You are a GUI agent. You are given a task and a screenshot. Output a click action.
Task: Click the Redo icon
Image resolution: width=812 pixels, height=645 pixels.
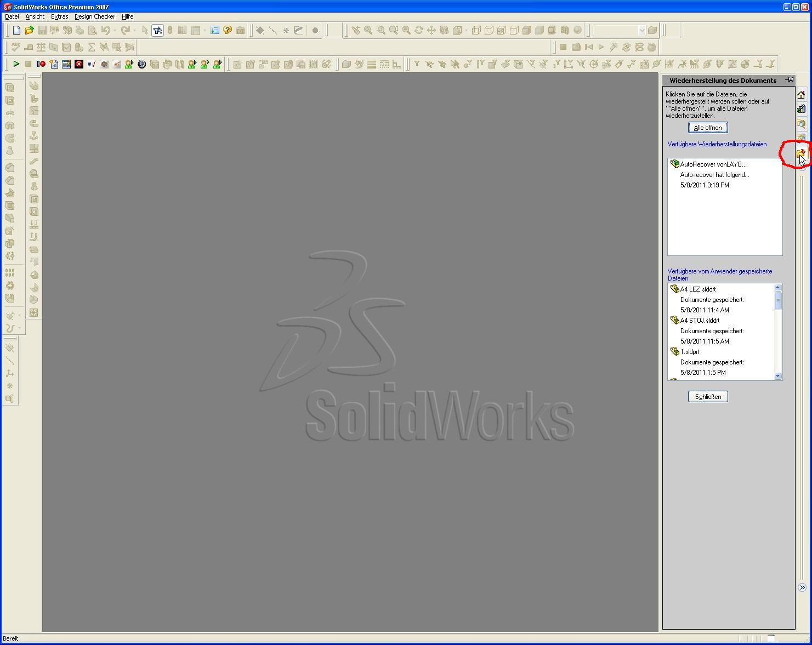(x=126, y=30)
